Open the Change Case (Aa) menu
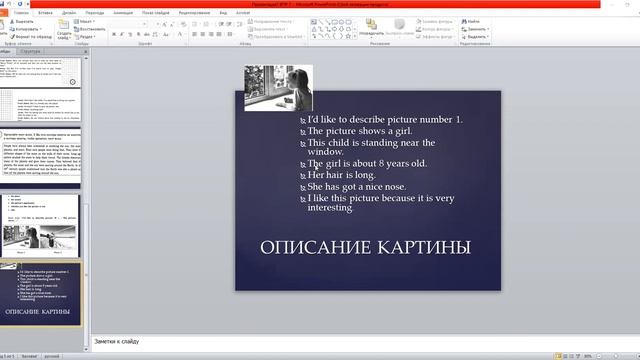The width and height of the screenshot is (640, 360). (x=166, y=35)
